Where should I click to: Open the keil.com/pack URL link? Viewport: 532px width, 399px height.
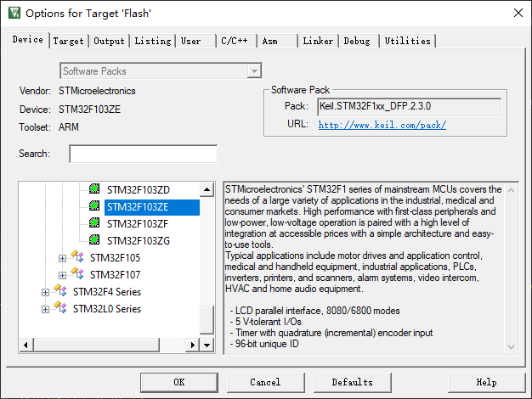pos(382,125)
